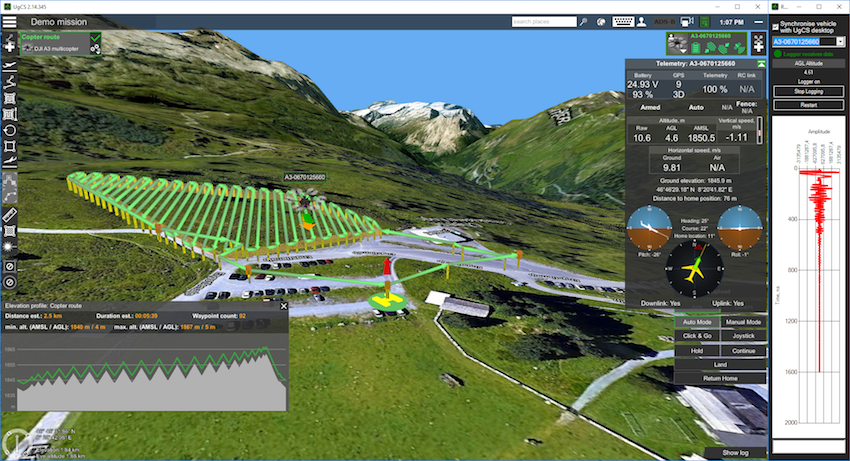The image size is (850, 461).
Task: Open the keyboard shortcuts icon
Action: click(x=623, y=22)
